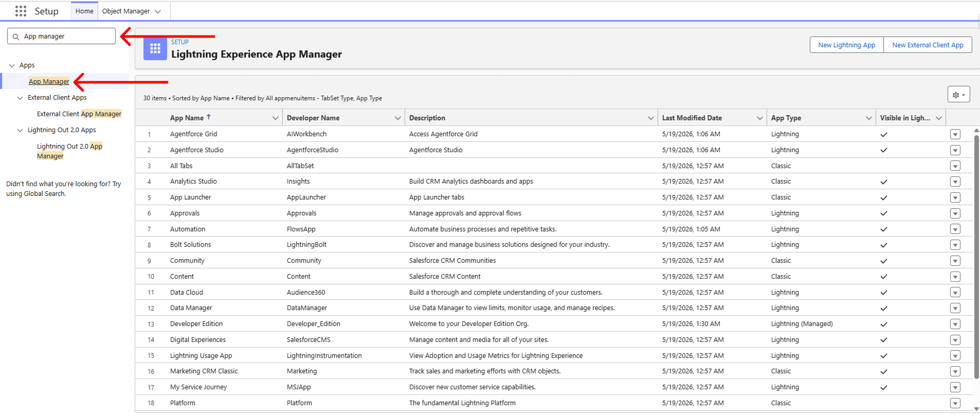Image resolution: width=980 pixels, height=416 pixels.
Task: Open Developer Name column menu chevron
Action: (397, 118)
